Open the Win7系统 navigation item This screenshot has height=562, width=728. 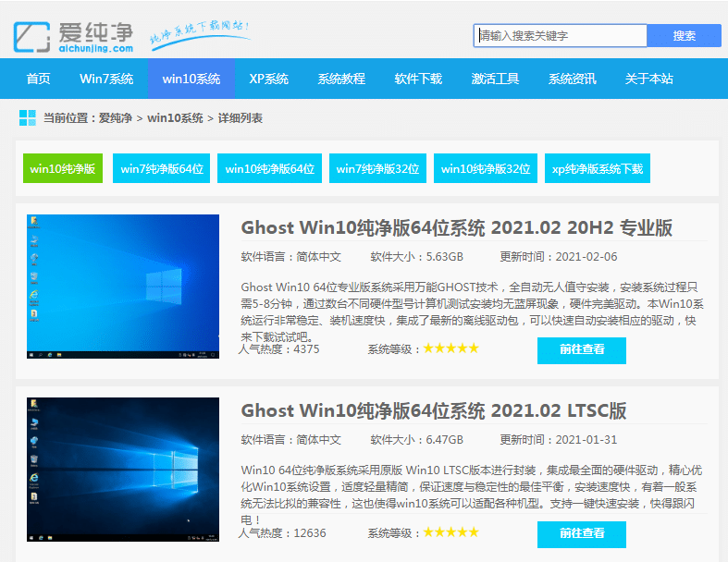pos(106,79)
